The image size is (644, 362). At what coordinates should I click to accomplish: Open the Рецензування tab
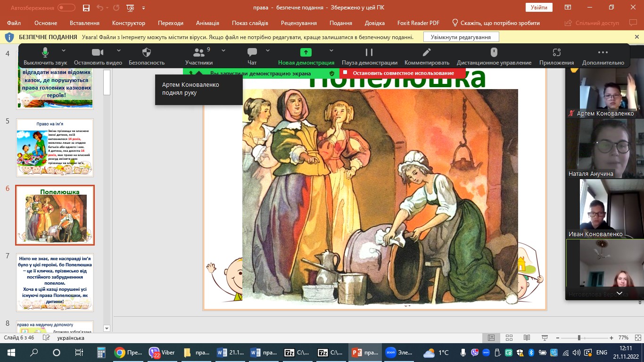click(x=299, y=23)
